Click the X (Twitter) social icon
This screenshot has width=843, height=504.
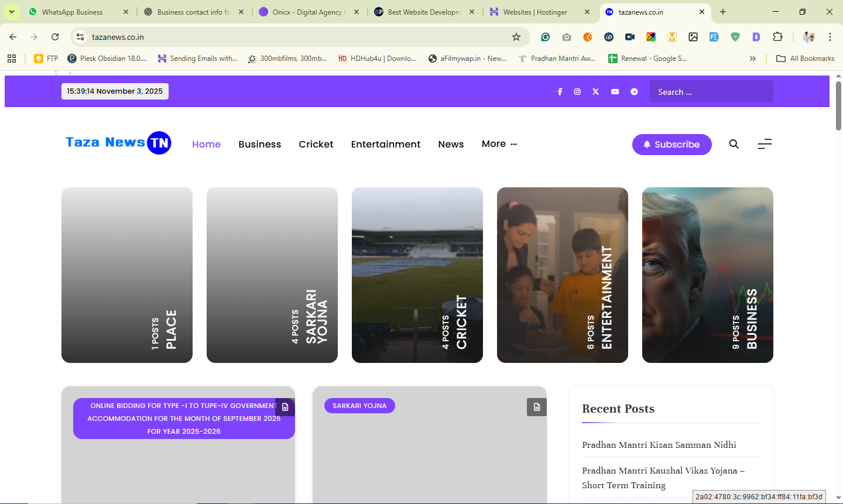(595, 92)
